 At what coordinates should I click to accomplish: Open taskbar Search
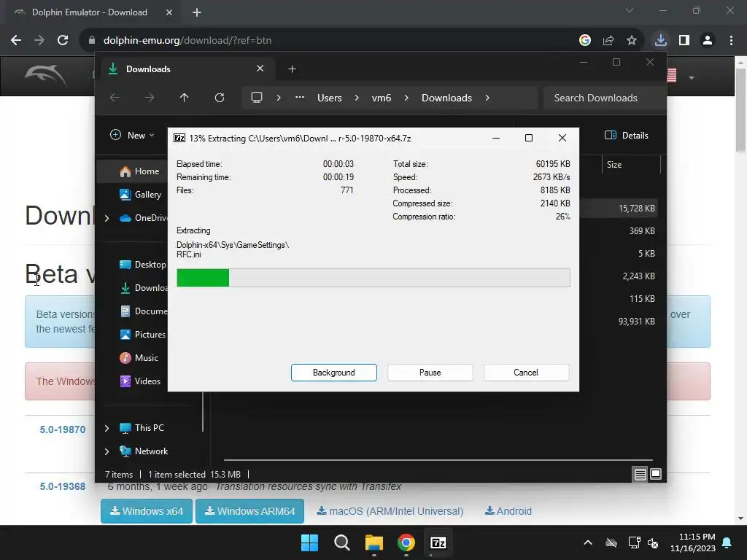click(341, 542)
